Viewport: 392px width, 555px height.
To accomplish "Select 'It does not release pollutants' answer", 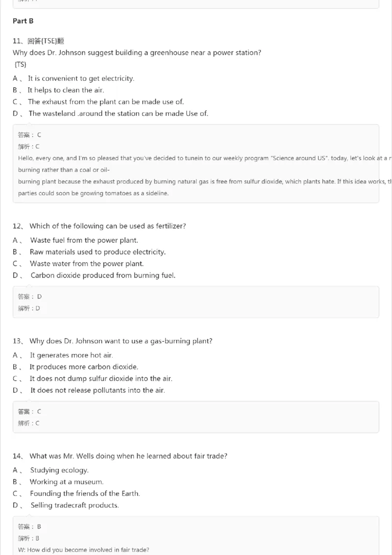I will (98, 391).
